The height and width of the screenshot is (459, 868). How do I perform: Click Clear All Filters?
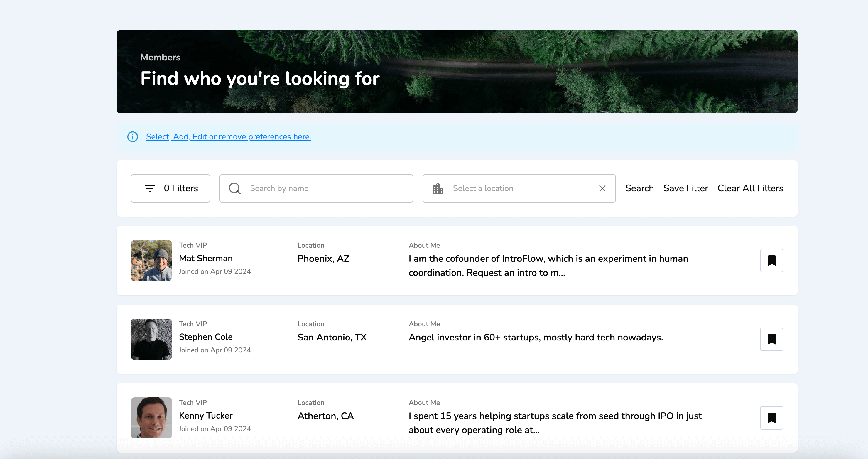pos(750,188)
